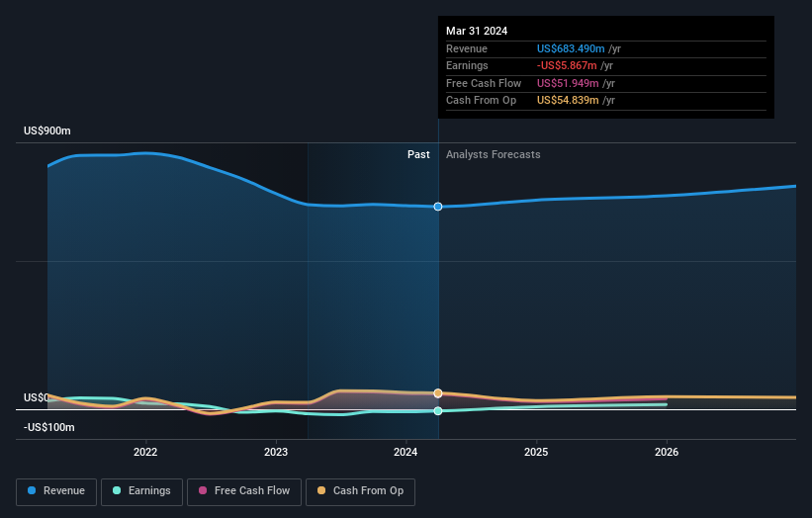The height and width of the screenshot is (518, 812).
Task: Toggle the Revenue legend series
Action: (x=56, y=491)
